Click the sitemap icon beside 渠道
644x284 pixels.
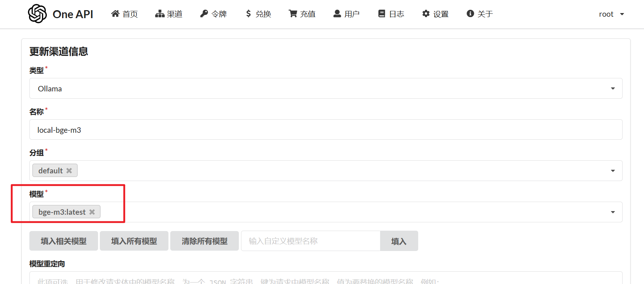pos(160,14)
